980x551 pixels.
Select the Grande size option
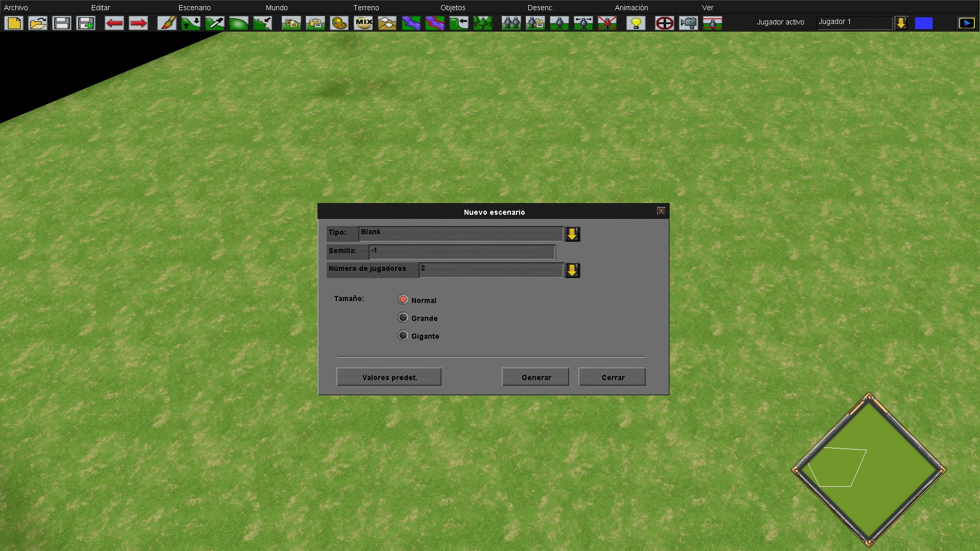click(x=403, y=317)
